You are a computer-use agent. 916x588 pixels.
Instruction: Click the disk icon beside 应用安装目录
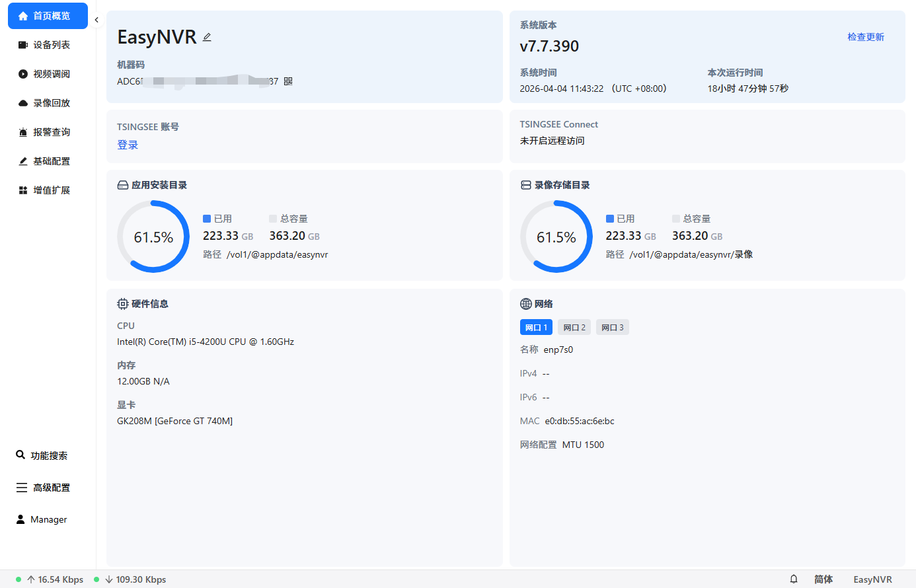coord(123,185)
